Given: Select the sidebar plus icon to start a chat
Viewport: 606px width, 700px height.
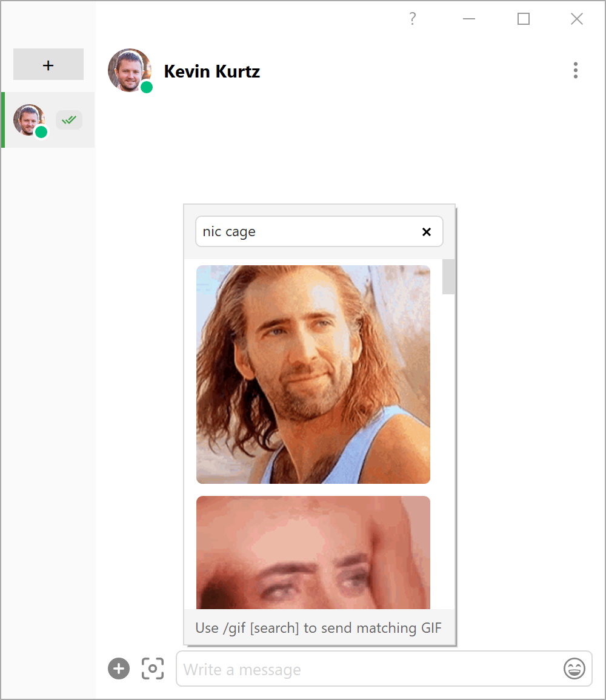Looking at the screenshot, I should point(48,64).
